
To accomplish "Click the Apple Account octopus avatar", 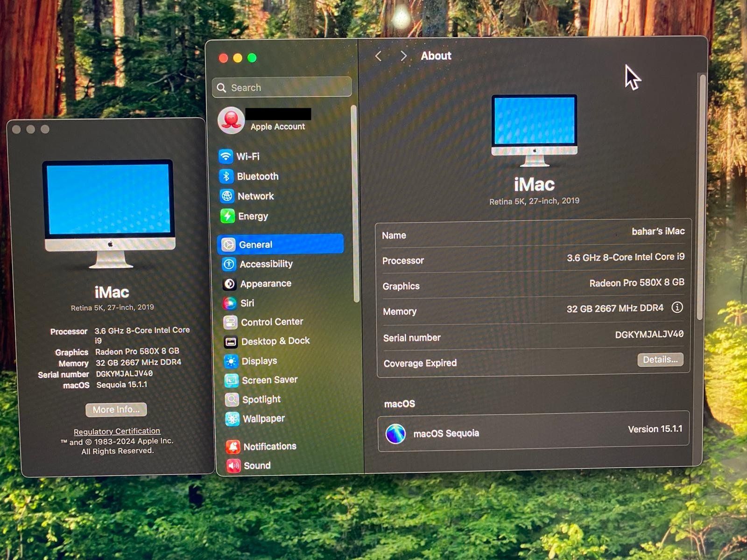I will coord(231,120).
